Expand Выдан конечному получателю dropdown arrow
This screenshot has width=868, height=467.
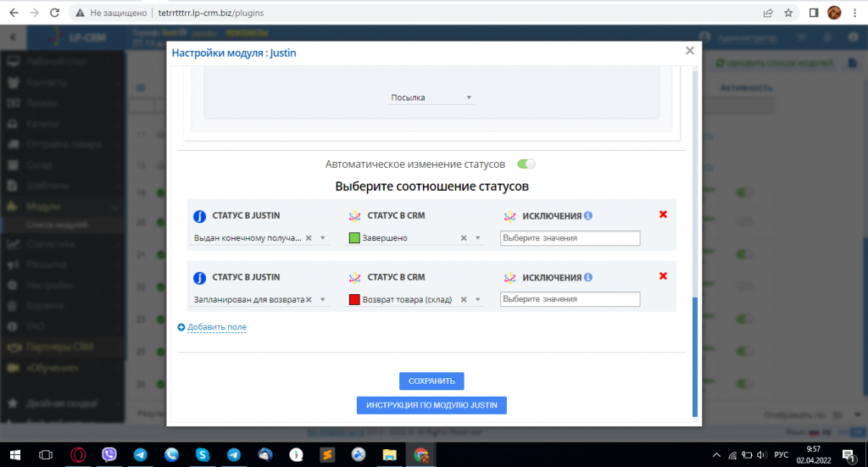coord(323,238)
